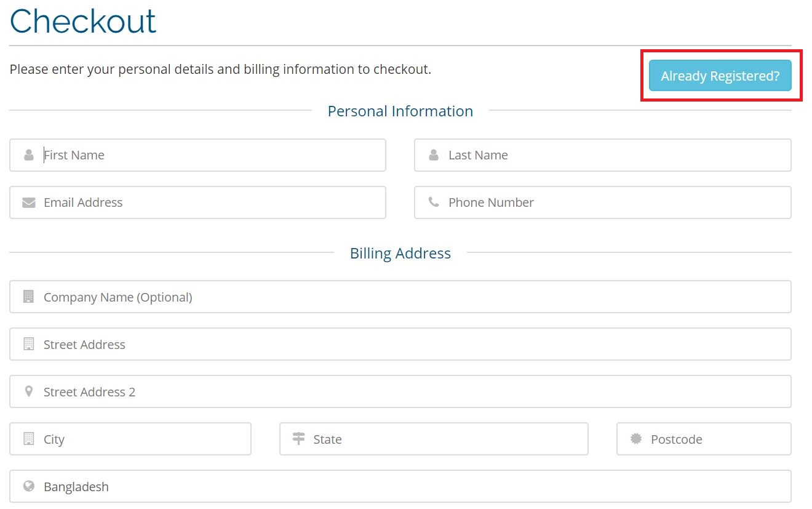Click the signpost icon beside State

pyautogui.click(x=298, y=439)
